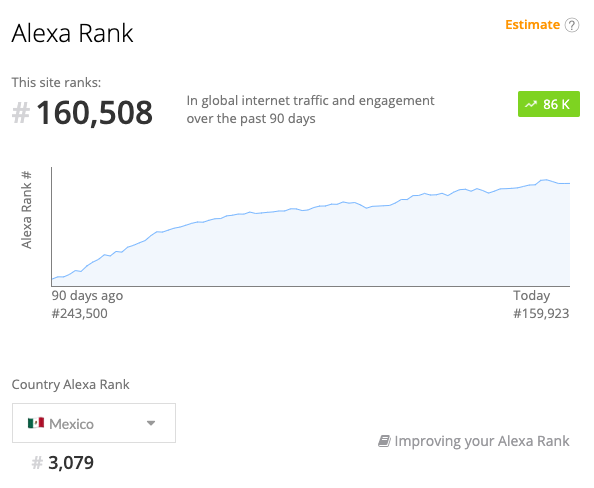Click the This site ranks label
Image resolution: width=594 pixels, height=488 pixels.
56,82
